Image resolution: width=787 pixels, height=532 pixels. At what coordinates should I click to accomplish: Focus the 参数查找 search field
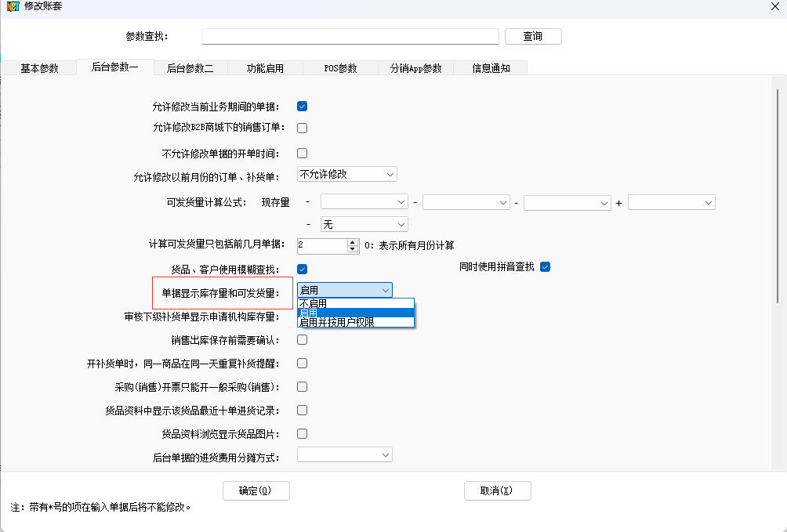pos(350,36)
